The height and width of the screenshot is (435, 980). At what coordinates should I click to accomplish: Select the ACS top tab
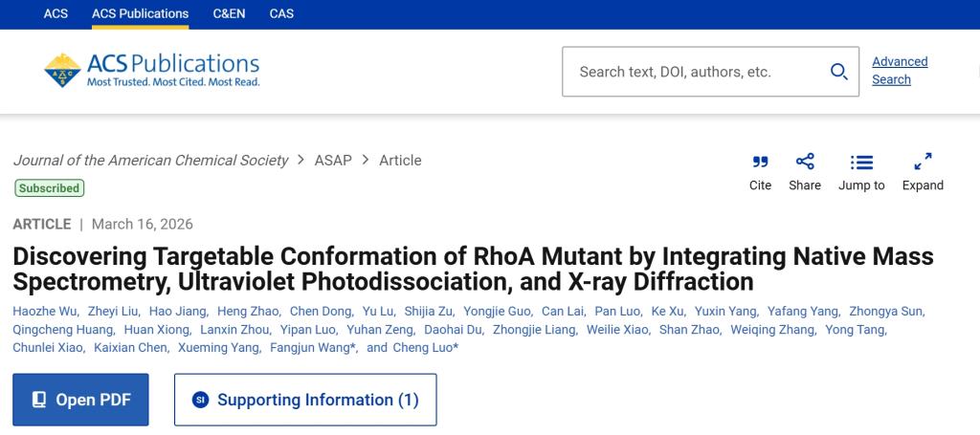coord(56,13)
